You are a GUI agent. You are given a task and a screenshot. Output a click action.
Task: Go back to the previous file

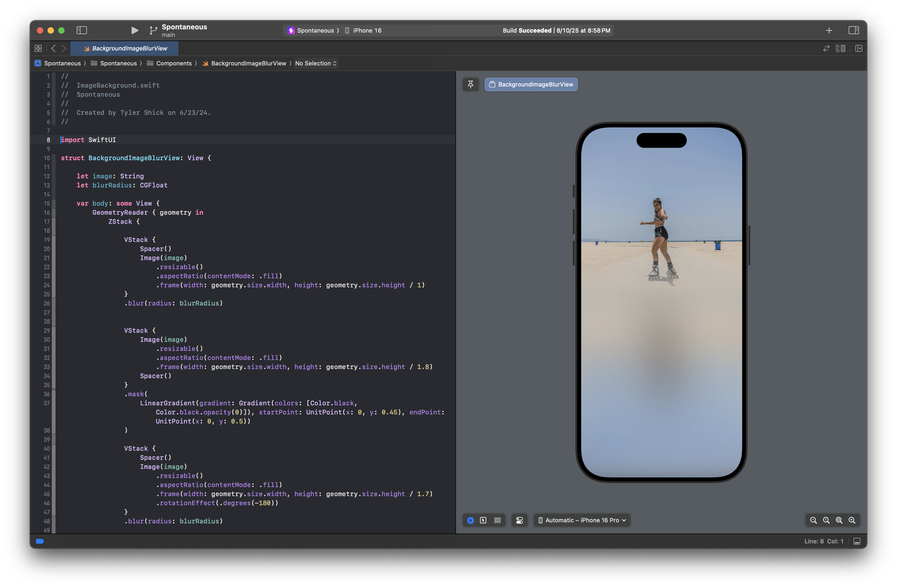tap(53, 48)
